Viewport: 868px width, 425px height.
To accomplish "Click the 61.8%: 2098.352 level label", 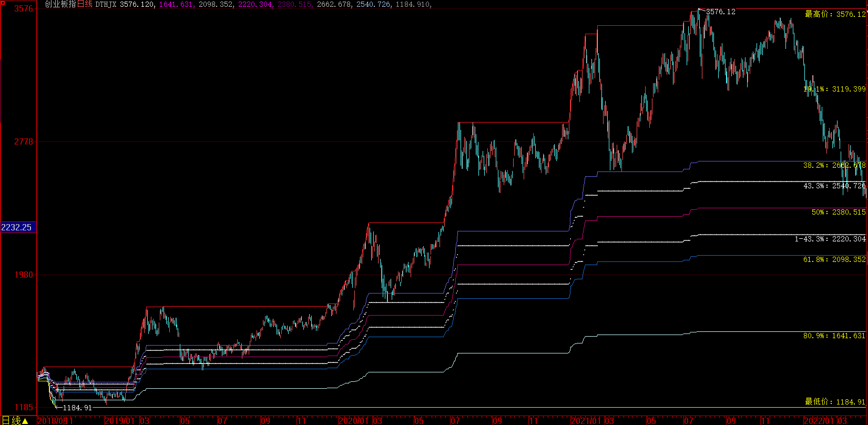I will [834, 259].
